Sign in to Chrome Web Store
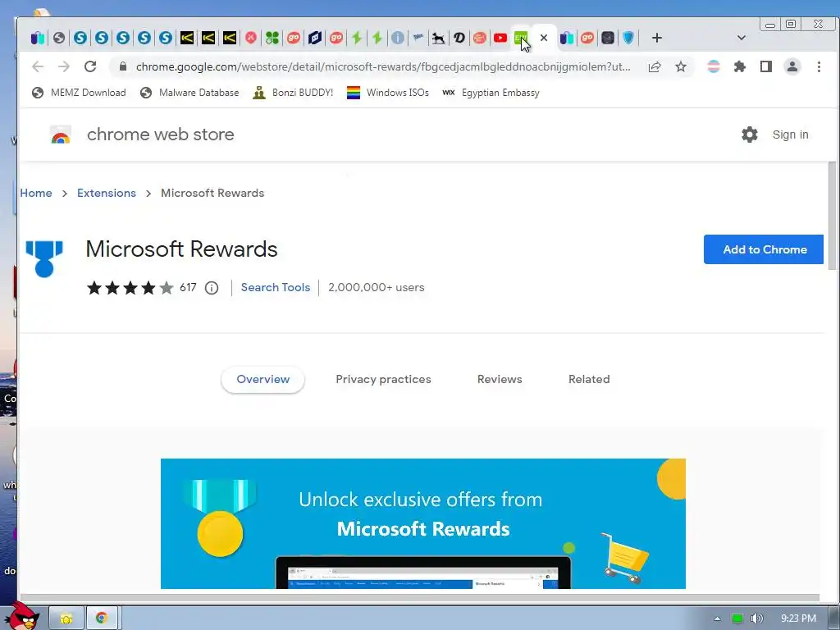 point(790,135)
